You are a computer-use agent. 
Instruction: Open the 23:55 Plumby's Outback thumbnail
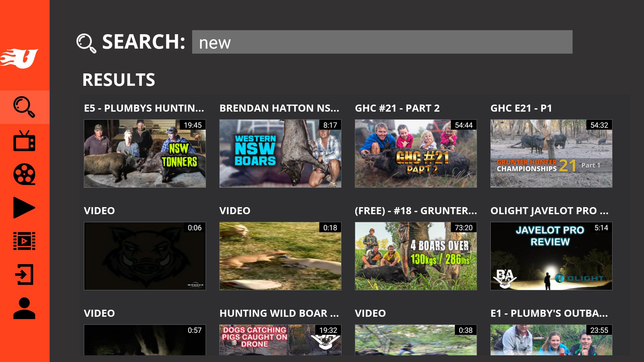click(x=551, y=340)
